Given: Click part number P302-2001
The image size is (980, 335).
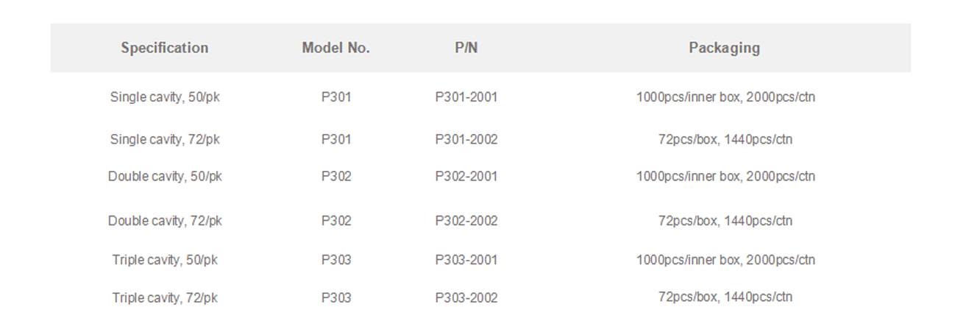Looking at the screenshot, I should 466,177.
